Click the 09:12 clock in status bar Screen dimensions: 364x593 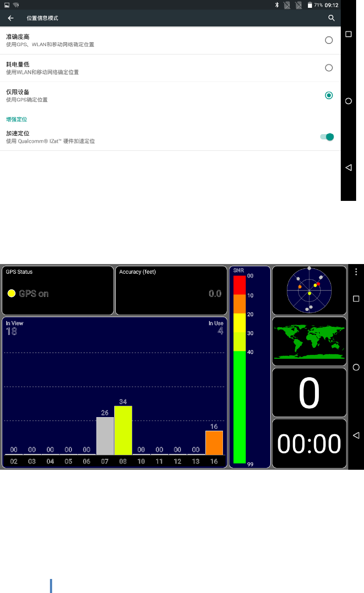(332, 5)
